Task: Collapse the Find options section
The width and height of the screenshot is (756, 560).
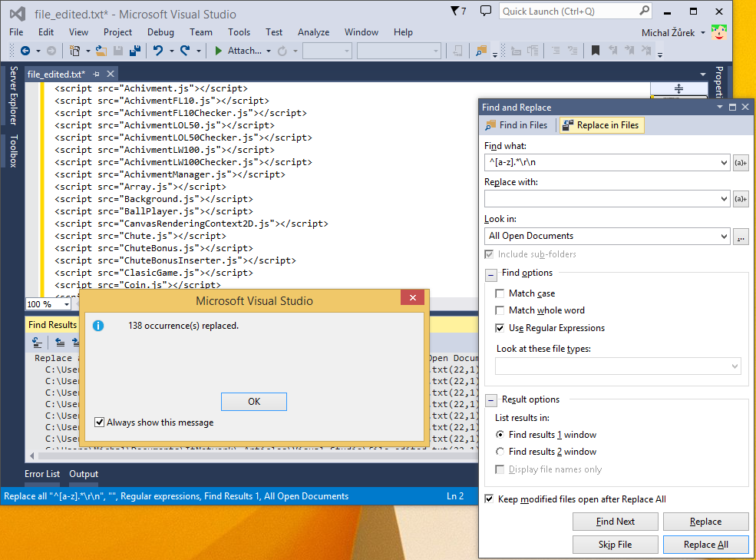Action: pos(490,273)
